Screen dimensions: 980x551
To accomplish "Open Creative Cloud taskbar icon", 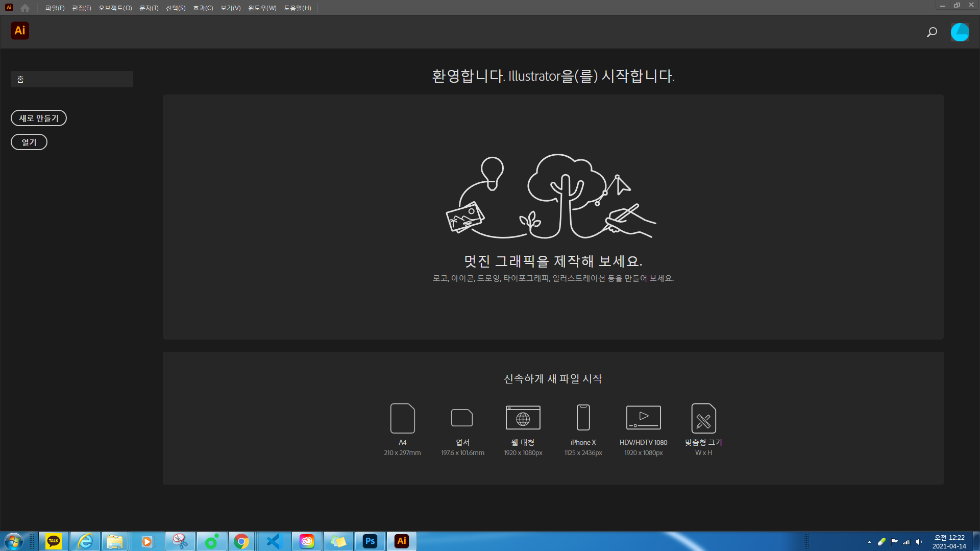I will coord(307,541).
